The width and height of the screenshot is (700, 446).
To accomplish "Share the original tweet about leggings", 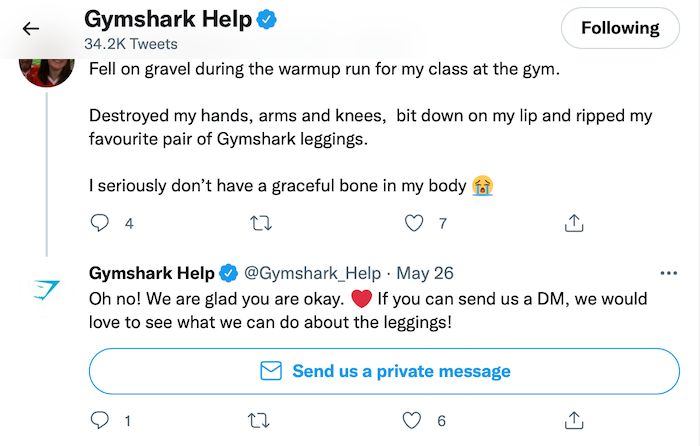I will pos(575,223).
